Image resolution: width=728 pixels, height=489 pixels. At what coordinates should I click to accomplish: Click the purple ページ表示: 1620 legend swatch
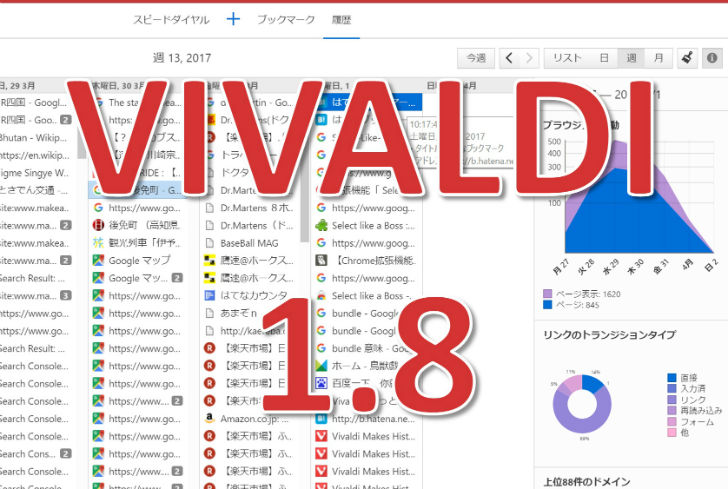[x=548, y=294]
